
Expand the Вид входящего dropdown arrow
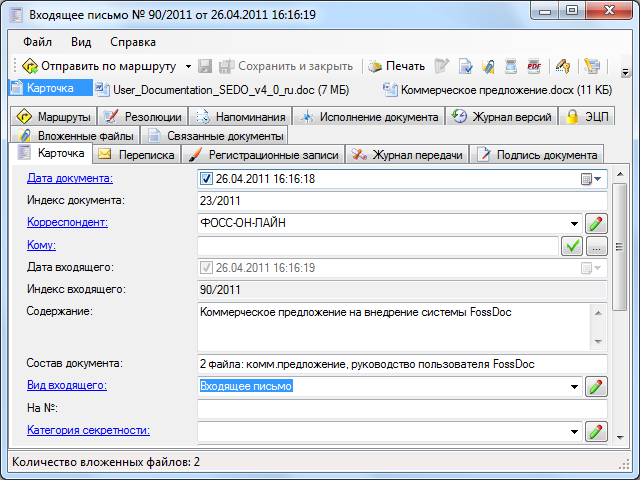(574, 387)
